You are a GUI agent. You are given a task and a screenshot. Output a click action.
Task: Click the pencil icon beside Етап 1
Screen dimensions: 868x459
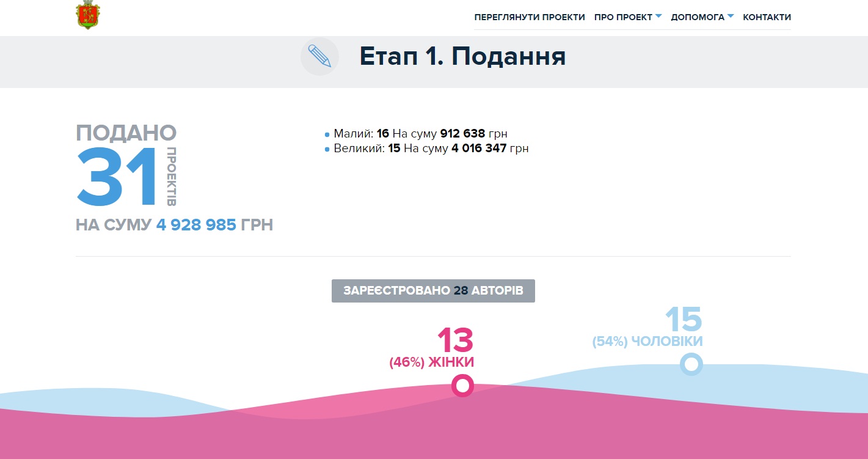click(319, 56)
